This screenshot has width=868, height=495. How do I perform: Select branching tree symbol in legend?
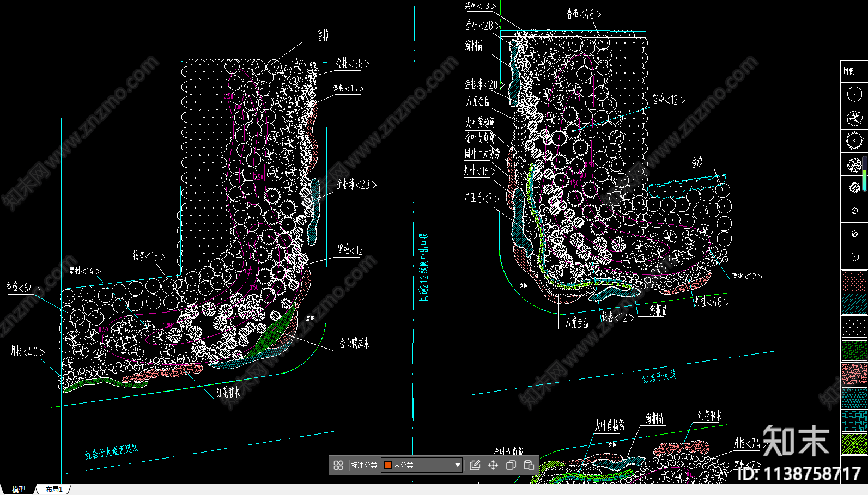[x=854, y=118]
